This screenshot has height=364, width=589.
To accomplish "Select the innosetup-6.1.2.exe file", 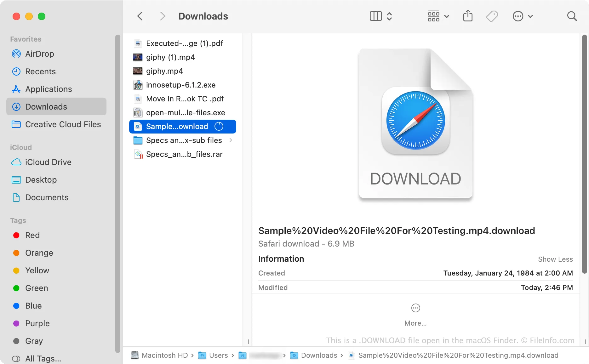I will click(183, 85).
